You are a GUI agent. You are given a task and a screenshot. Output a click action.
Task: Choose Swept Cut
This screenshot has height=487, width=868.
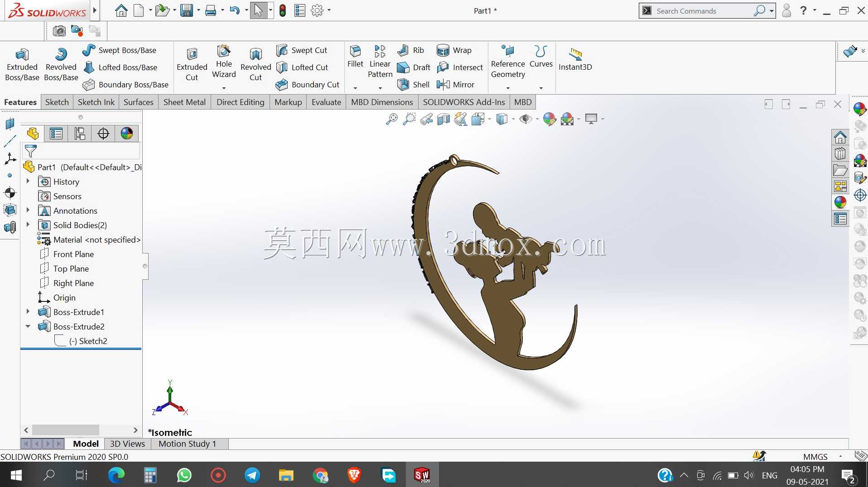(302, 50)
